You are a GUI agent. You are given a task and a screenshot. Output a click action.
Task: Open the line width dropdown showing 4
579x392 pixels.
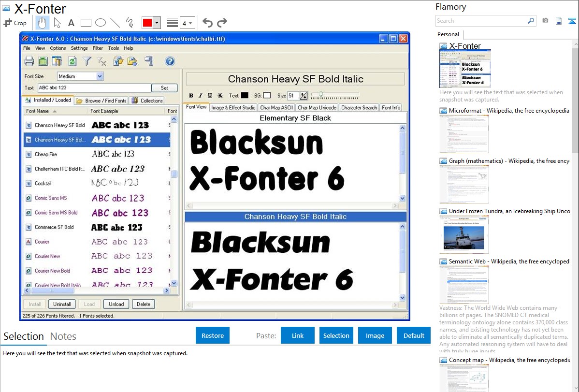[x=187, y=23]
